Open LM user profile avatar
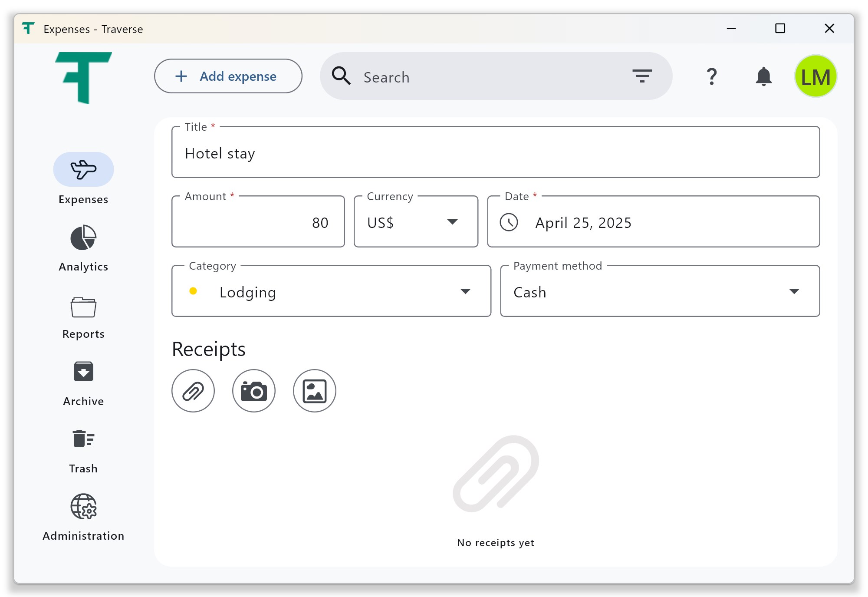Screen dimensions: 868x597 pos(815,76)
